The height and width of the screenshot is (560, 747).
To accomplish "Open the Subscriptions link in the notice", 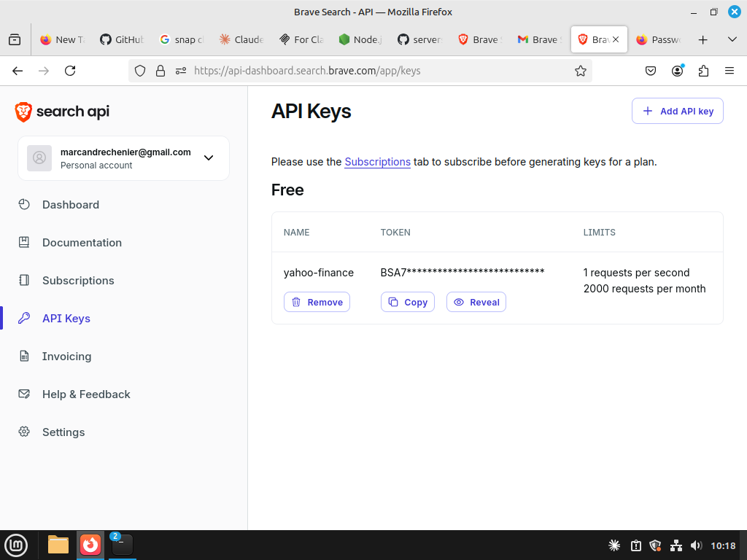I will [x=377, y=162].
